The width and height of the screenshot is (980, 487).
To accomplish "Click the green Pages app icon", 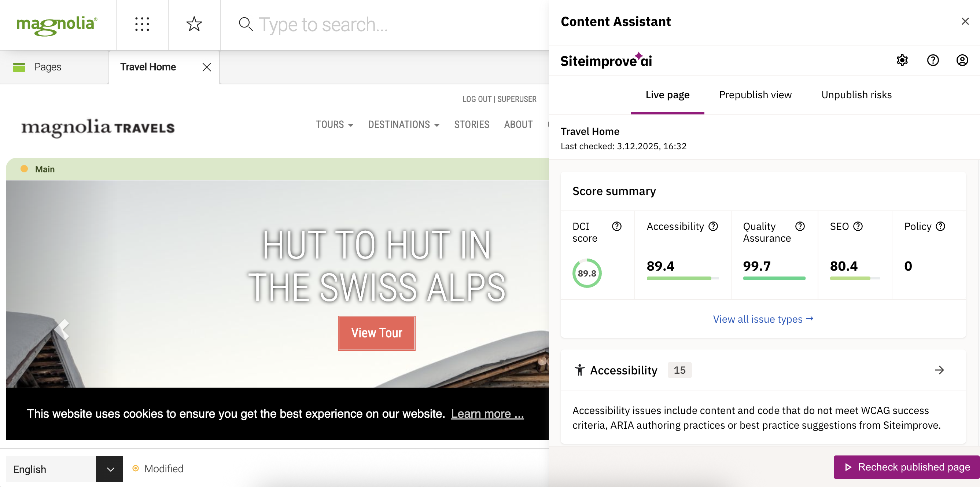I will point(19,67).
